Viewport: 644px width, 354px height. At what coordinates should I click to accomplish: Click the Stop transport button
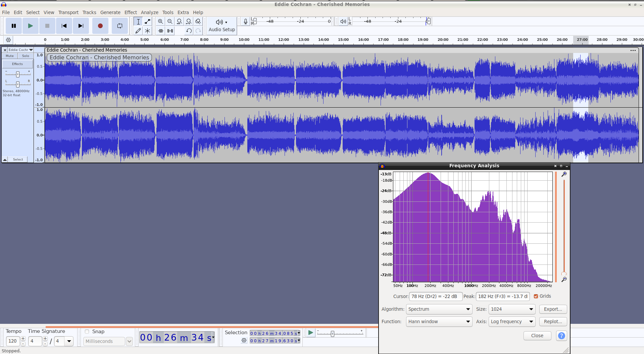47,26
